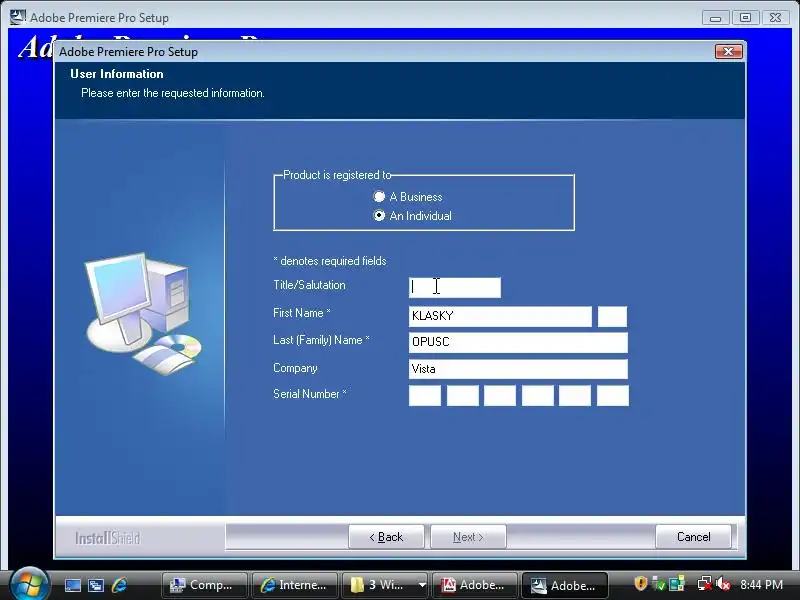800x600 pixels.
Task: Click the Show Desktop quick launch icon
Action: [72, 585]
